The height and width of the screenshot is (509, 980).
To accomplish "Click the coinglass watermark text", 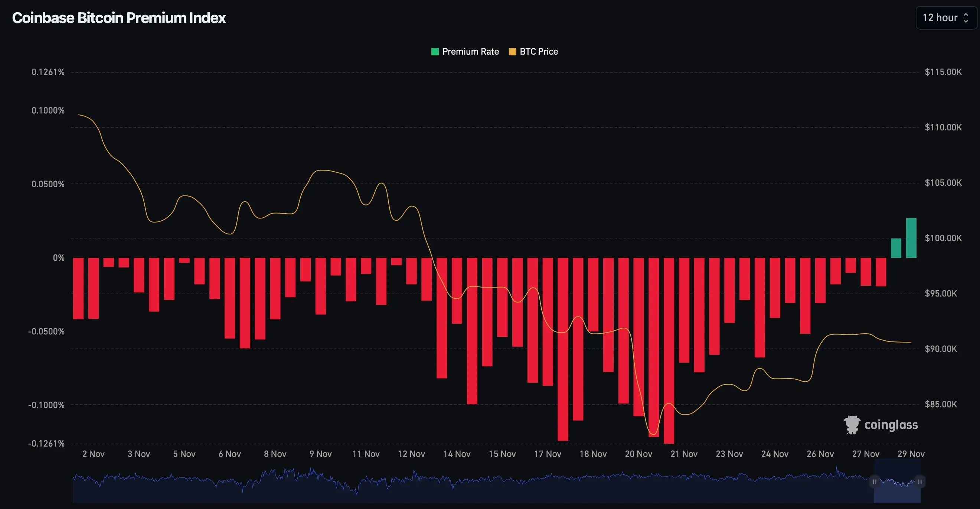I will click(x=891, y=425).
